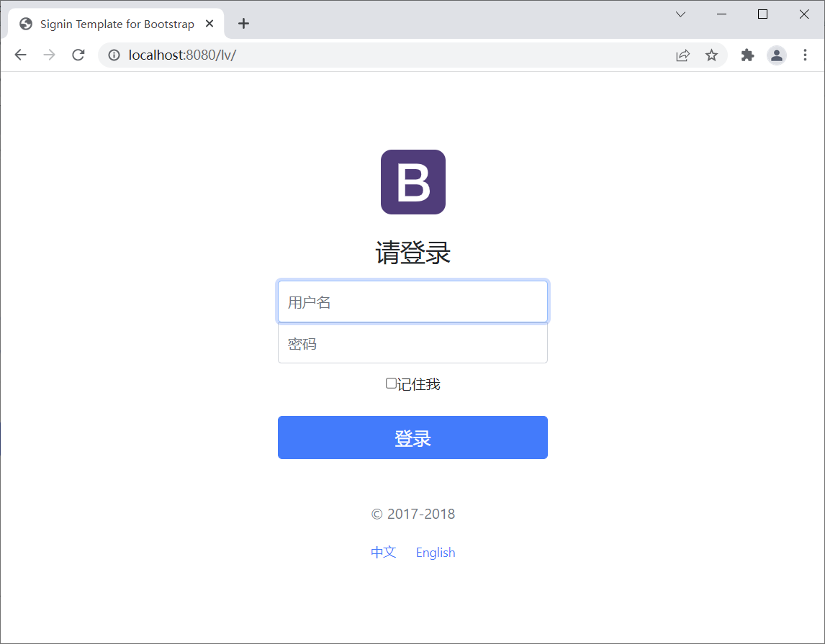
Task: Close the browser window
Action: click(804, 14)
